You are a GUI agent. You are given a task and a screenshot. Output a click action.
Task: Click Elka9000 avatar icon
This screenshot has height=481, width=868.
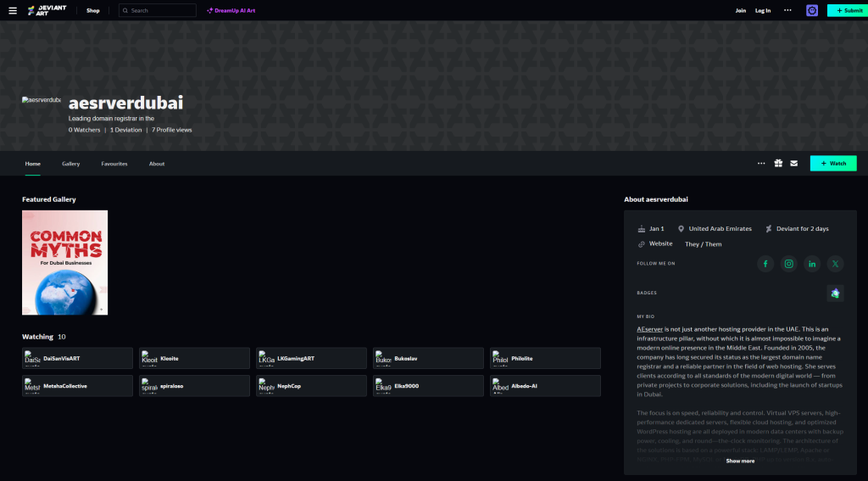pos(383,386)
